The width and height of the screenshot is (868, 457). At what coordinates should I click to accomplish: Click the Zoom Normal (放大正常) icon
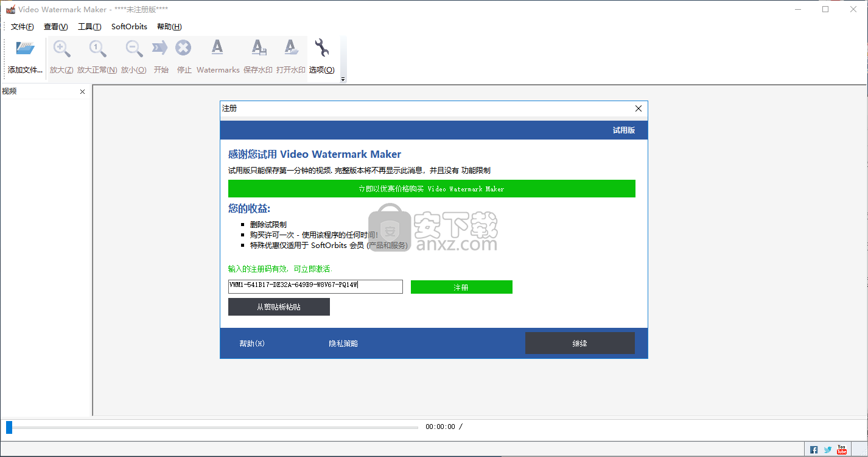click(x=97, y=49)
